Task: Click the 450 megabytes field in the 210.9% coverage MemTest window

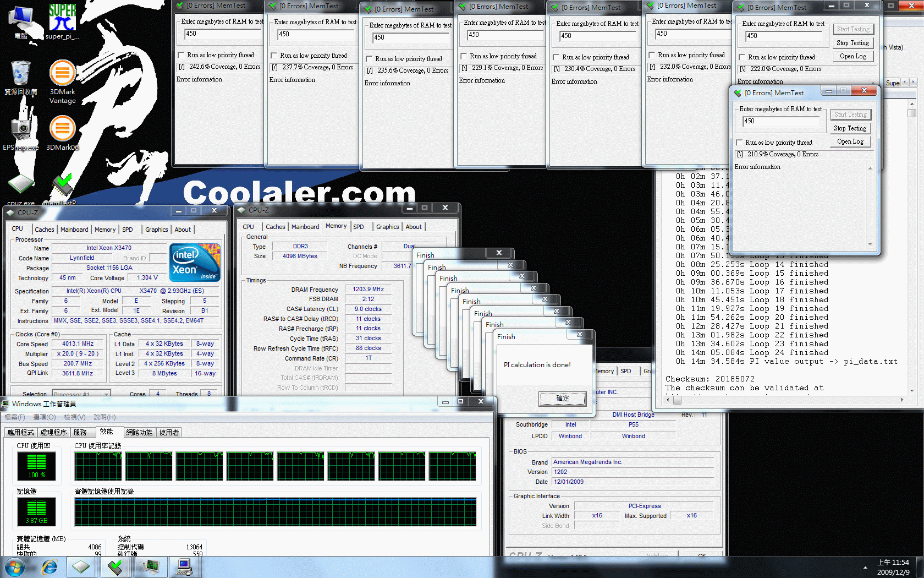Action: point(780,121)
